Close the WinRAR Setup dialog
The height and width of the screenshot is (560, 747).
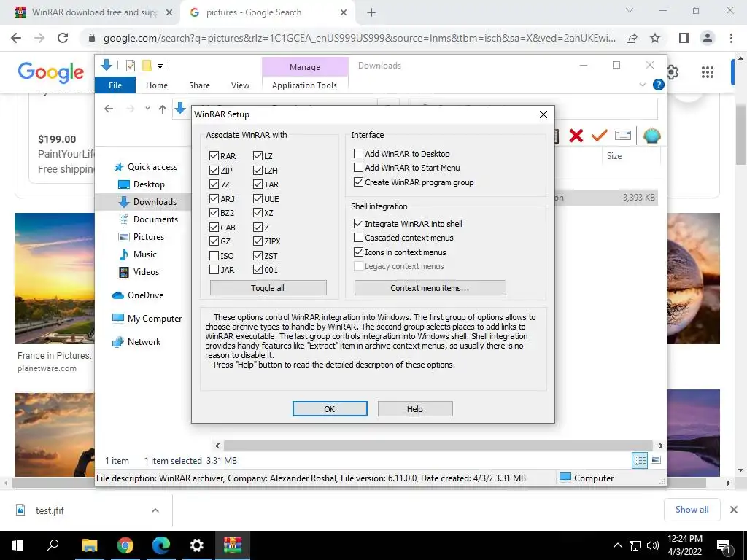543,114
